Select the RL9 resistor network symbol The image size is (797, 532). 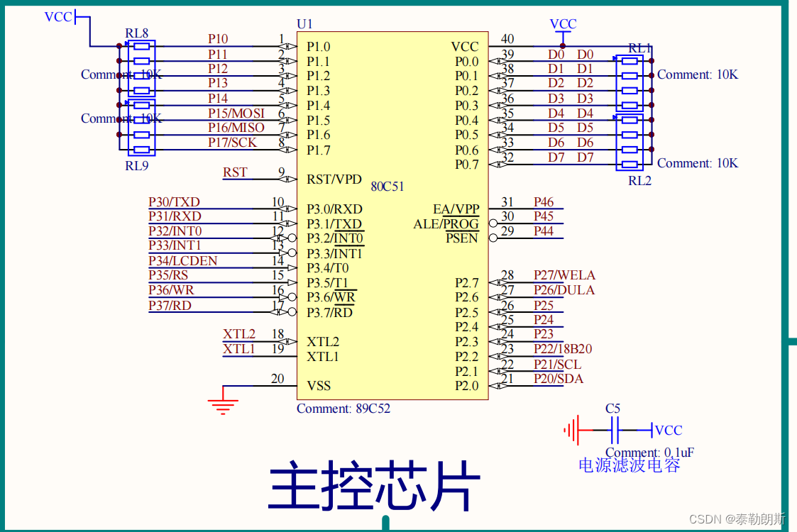[x=141, y=127]
